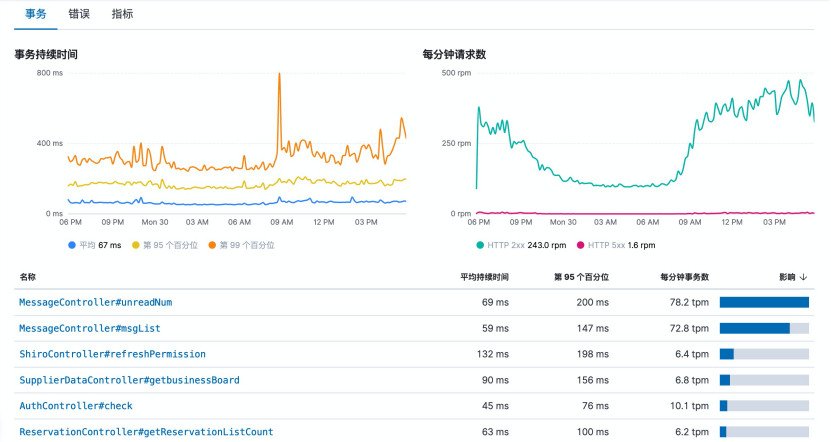Click the AuthController#check link

click(x=75, y=406)
